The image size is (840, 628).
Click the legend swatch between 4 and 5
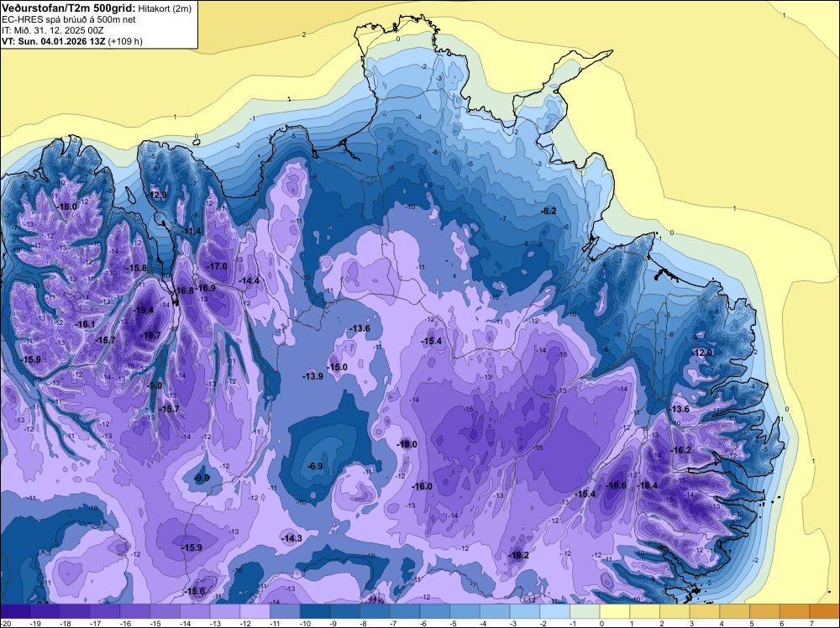coord(734,611)
